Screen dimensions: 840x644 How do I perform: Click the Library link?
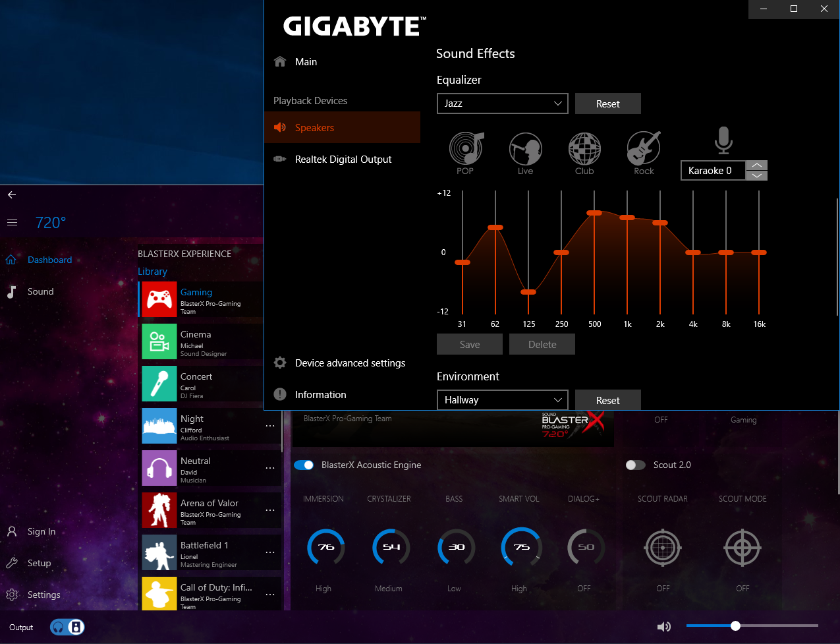152,272
